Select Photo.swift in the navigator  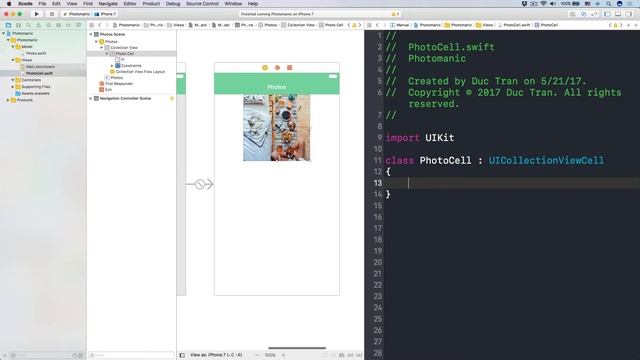coord(36,53)
